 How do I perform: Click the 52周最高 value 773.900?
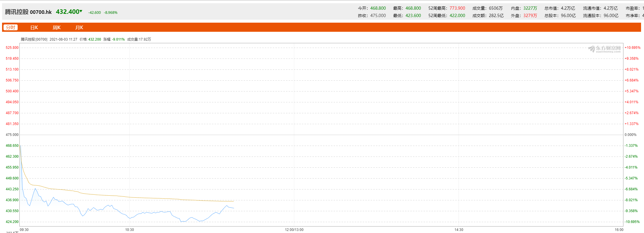457,8
